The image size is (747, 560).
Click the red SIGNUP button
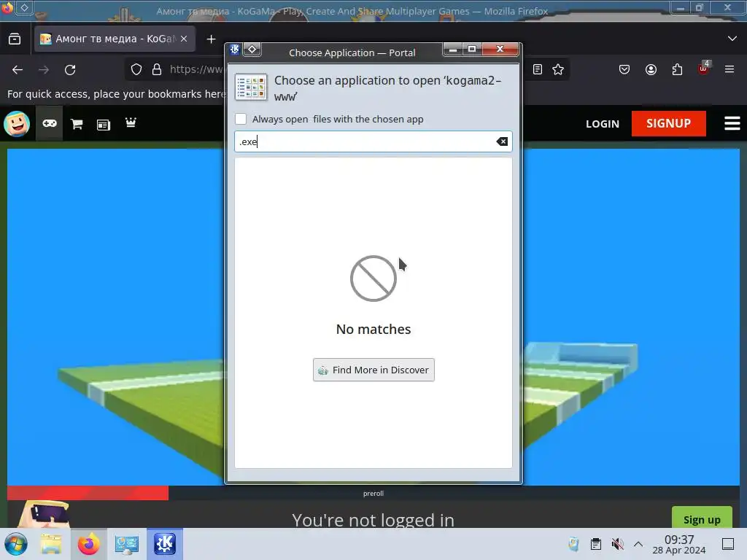[668, 123]
